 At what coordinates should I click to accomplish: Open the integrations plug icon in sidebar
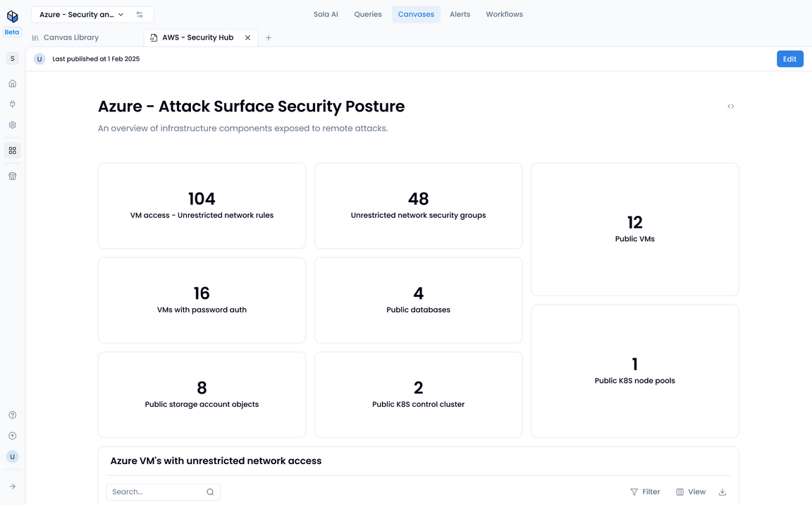coord(13,104)
